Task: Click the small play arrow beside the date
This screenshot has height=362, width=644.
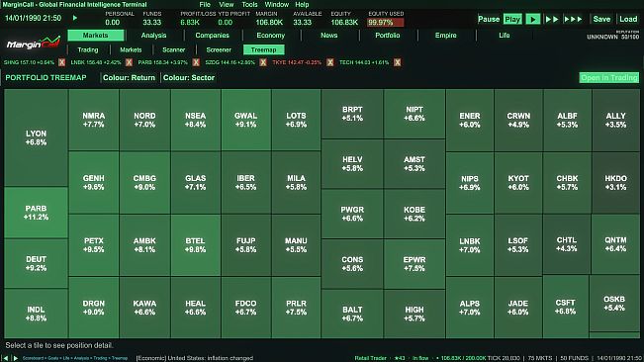Action: click(x=75, y=18)
